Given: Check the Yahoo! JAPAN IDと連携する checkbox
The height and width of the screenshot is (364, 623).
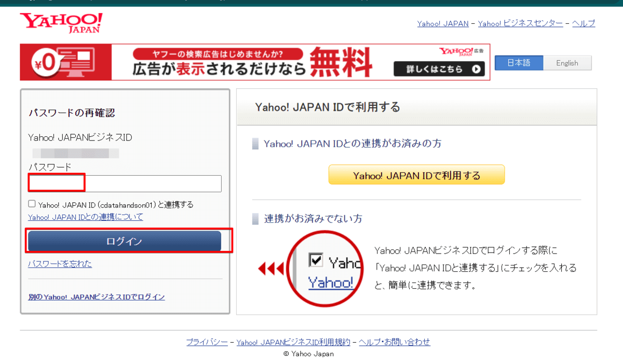Looking at the screenshot, I should click(32, 204).
